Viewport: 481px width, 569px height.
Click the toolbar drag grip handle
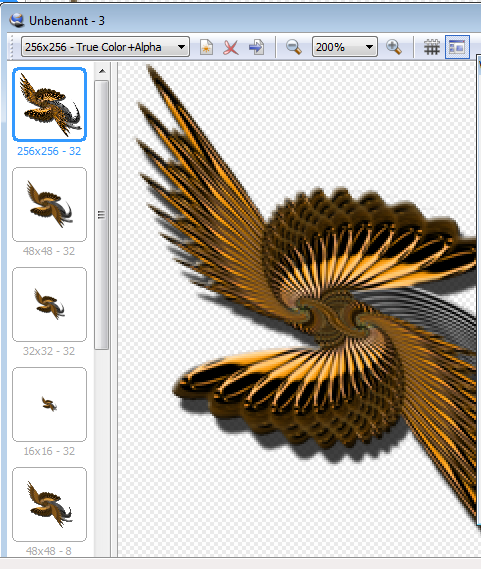[x=12, y=47]
